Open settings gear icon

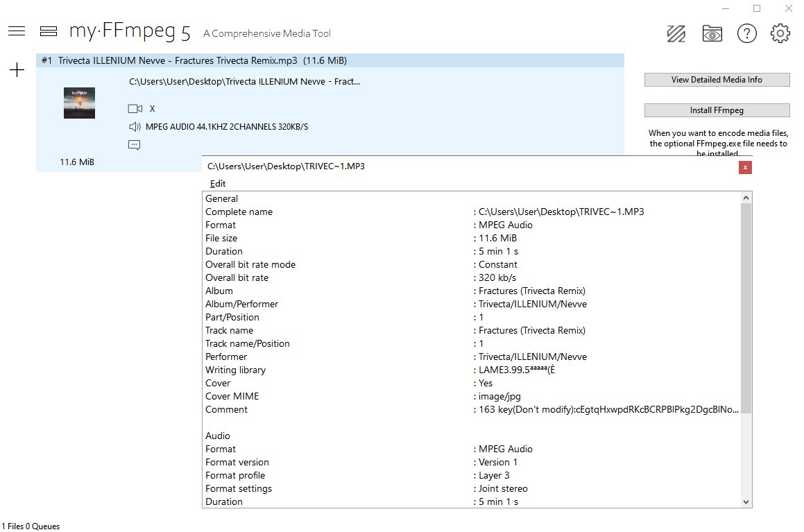780,33
